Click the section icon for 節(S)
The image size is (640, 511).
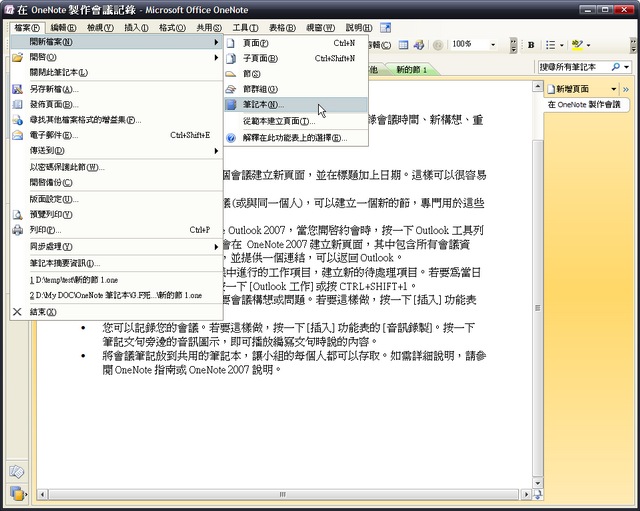[231, 74]
